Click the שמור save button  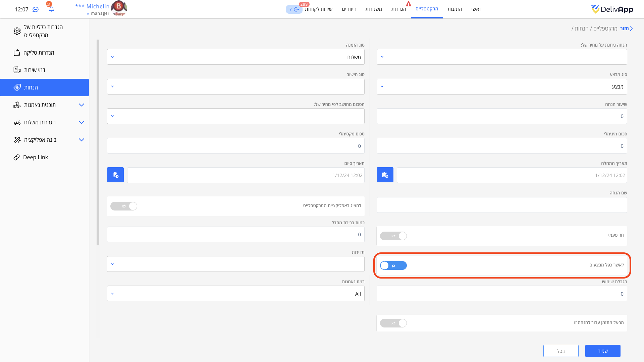(602, 351)
